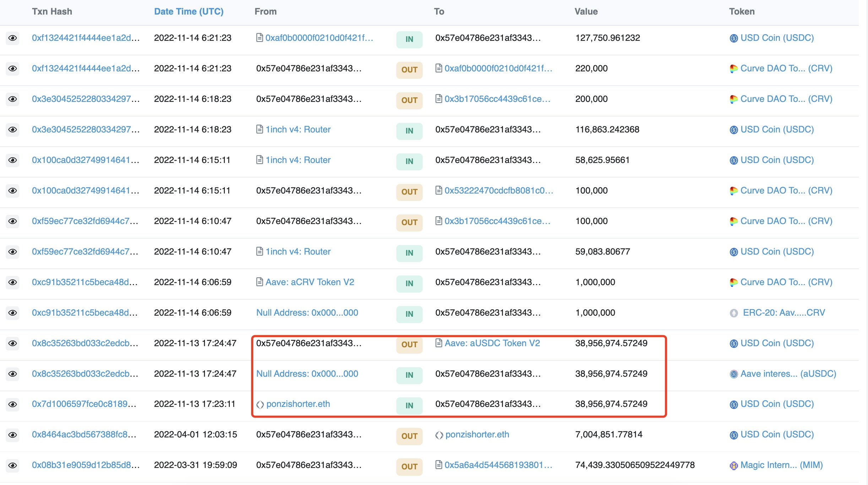The width and height of the screenshot is (868, 485).
Task: Click IN badge on first row
Action: tap(409, 39)
